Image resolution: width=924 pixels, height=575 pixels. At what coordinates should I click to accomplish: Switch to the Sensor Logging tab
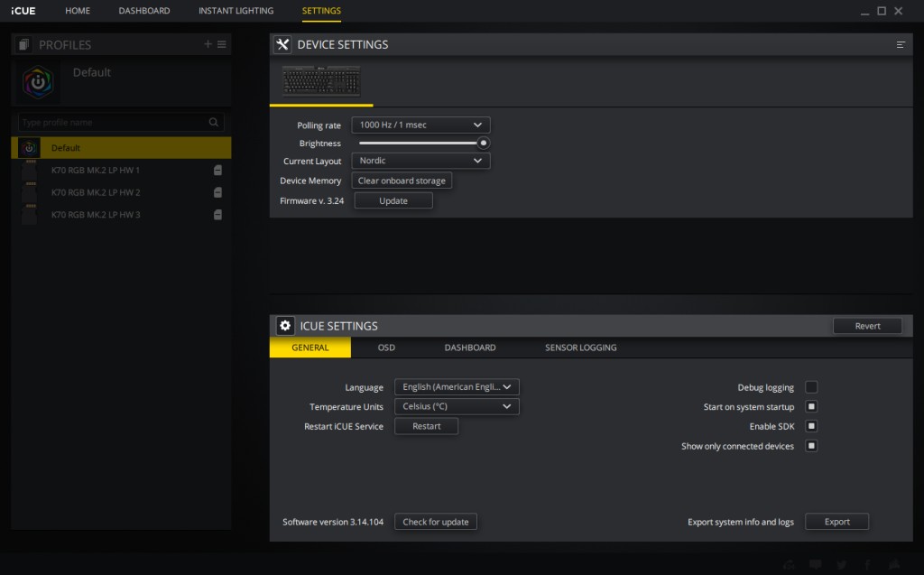[x=580, y=348]
